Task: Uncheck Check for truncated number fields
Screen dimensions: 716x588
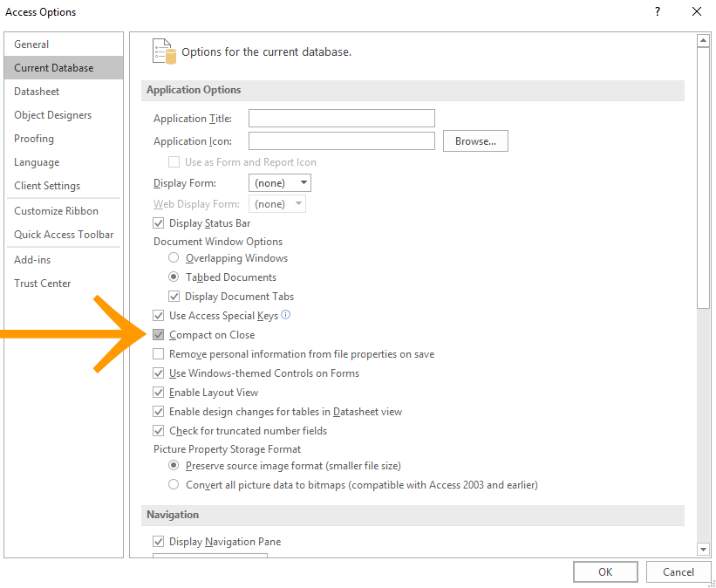Action: (158, 430)
